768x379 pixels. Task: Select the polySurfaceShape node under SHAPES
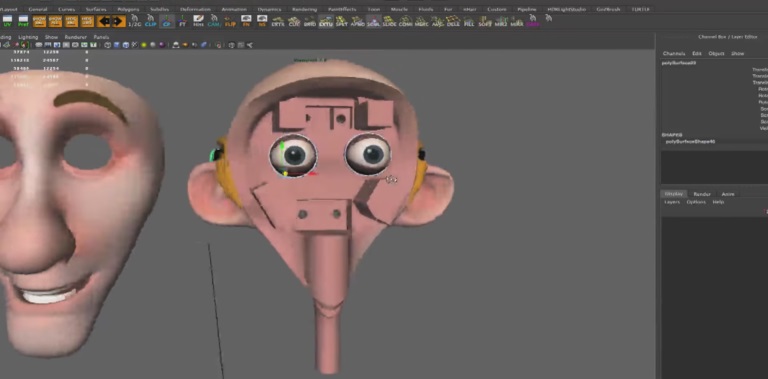691,142
